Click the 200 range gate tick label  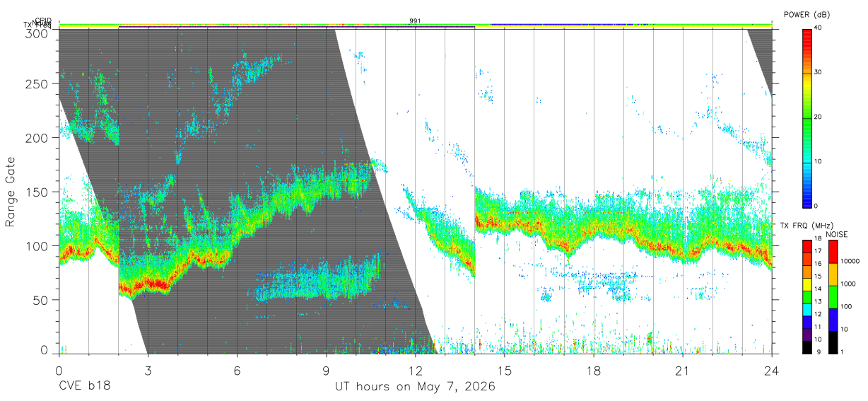click(37, 138)
